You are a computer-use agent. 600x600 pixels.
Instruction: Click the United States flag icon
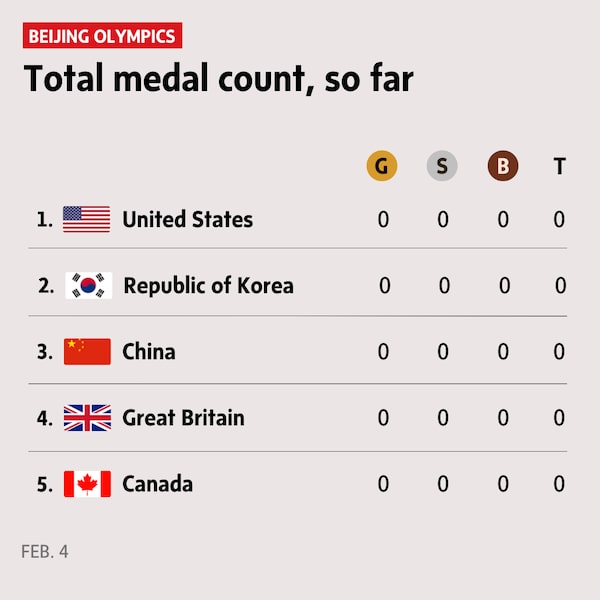pyautogui.click(x=86, y=219)
